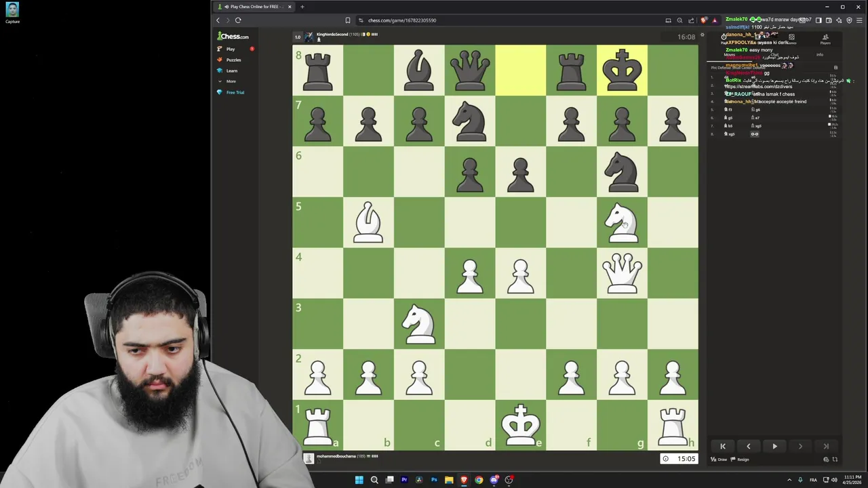
Task: Open Brave browser from taskbar
Action: pyautogui.click(x=464, y=480)
